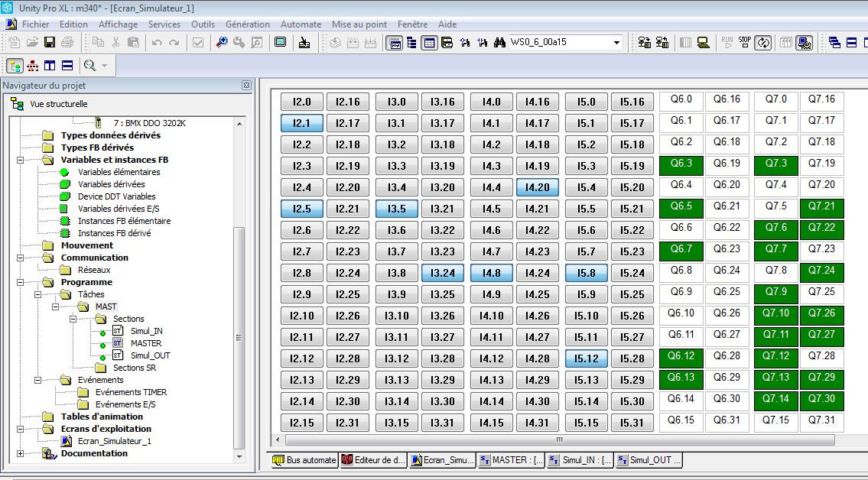This screenshot has height=480, width=868.
Task: Click the full screen display icon
Action: point(280,43)
